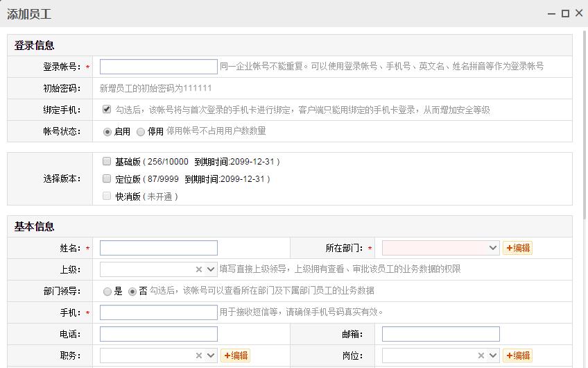Screen dimensions: 588x368
Task: Minimize the 添加员工 dialog
Action: point(552,14)
